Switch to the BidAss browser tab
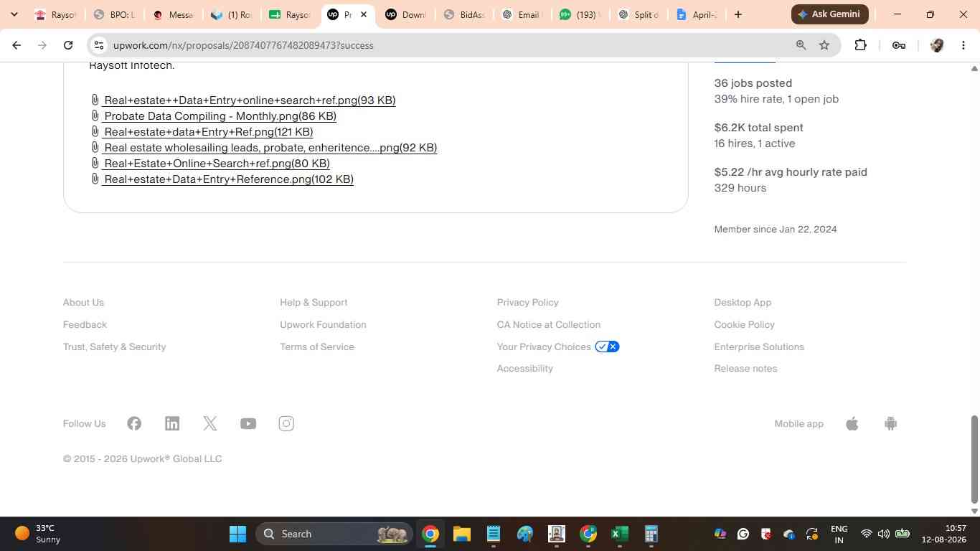 (465, 14)
